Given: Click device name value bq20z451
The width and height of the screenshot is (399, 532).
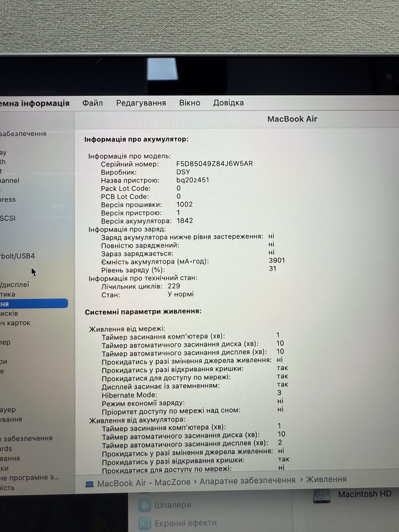Looking at the screenshot, I should point(193,180).
